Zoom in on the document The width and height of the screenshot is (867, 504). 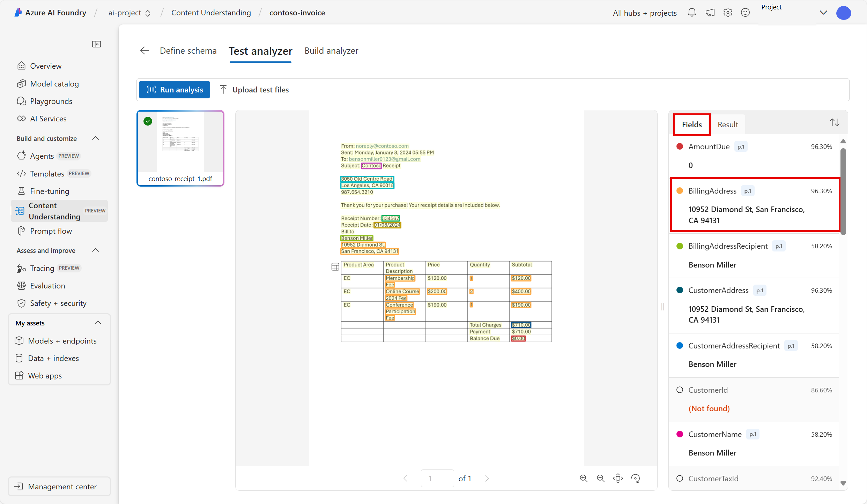pyautogui.click(x=584, y=478)
